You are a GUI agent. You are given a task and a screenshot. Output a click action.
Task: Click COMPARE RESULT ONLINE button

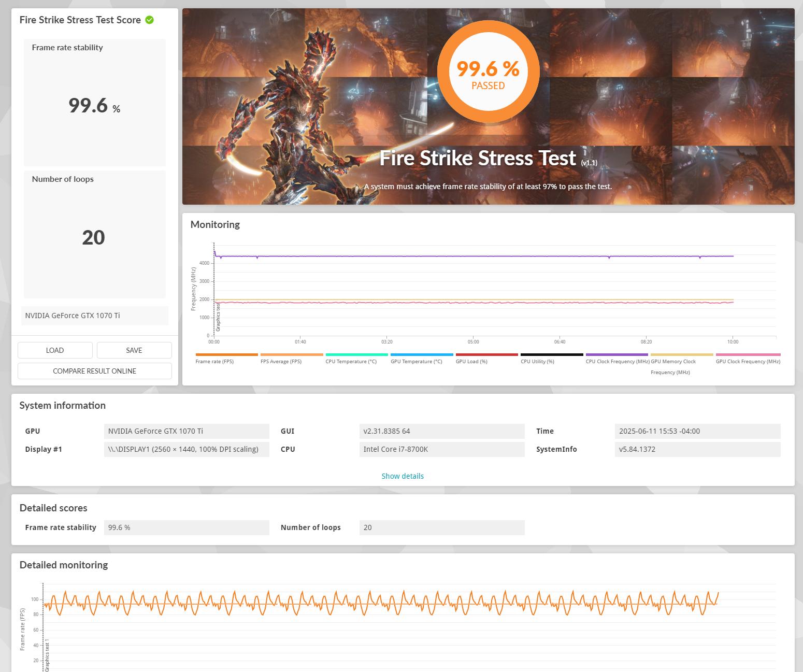click(95, 371)
